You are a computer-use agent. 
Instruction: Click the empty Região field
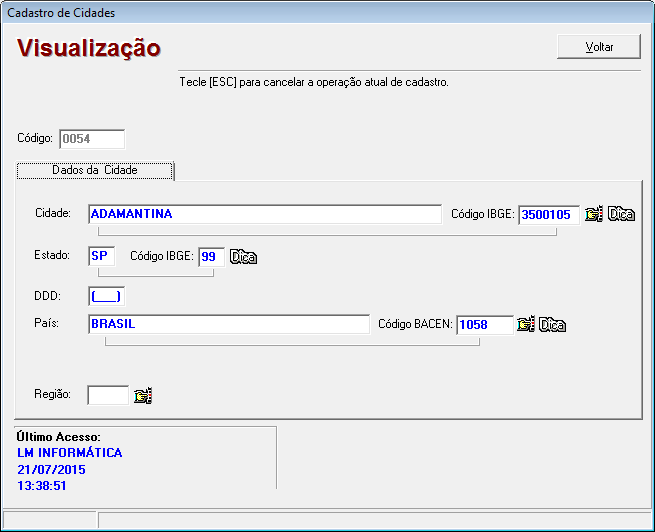pos(108,395)
